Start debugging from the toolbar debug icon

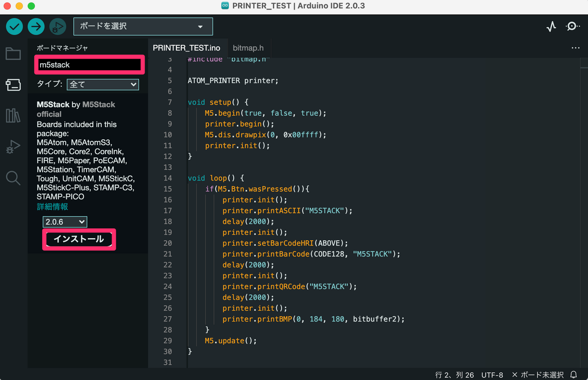click(57, 26)
